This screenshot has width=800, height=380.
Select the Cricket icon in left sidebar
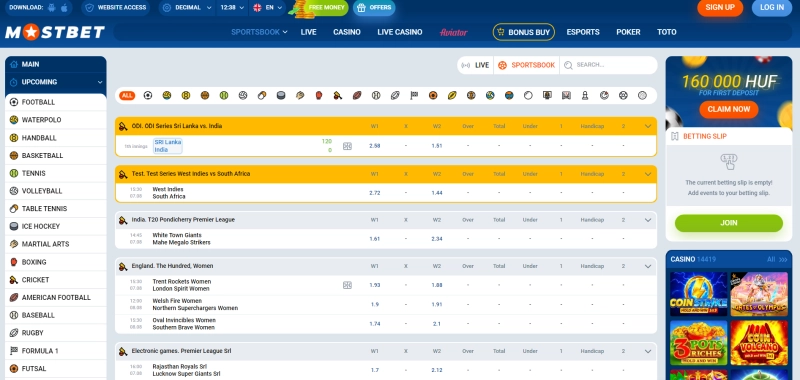(x=14, y=280)
